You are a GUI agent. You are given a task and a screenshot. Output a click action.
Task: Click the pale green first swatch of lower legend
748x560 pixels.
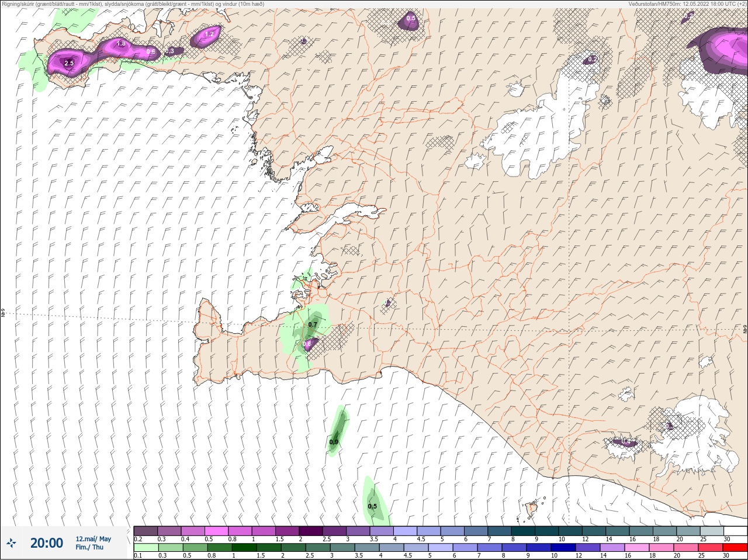point(146,548)
